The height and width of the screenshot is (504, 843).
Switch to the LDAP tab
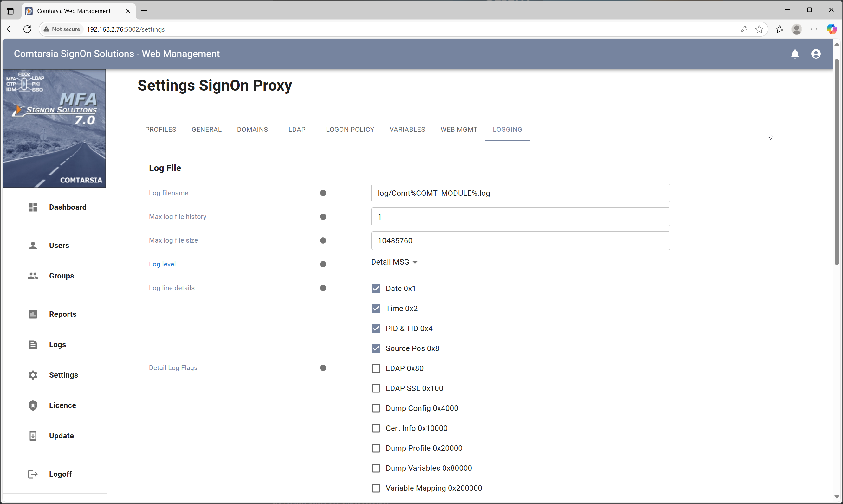[x=297, y=129]
